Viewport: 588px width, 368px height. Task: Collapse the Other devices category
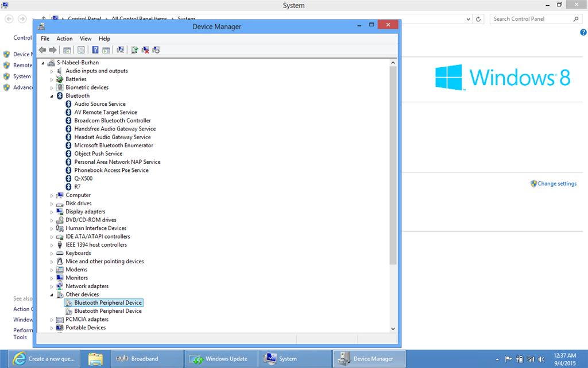52,295
